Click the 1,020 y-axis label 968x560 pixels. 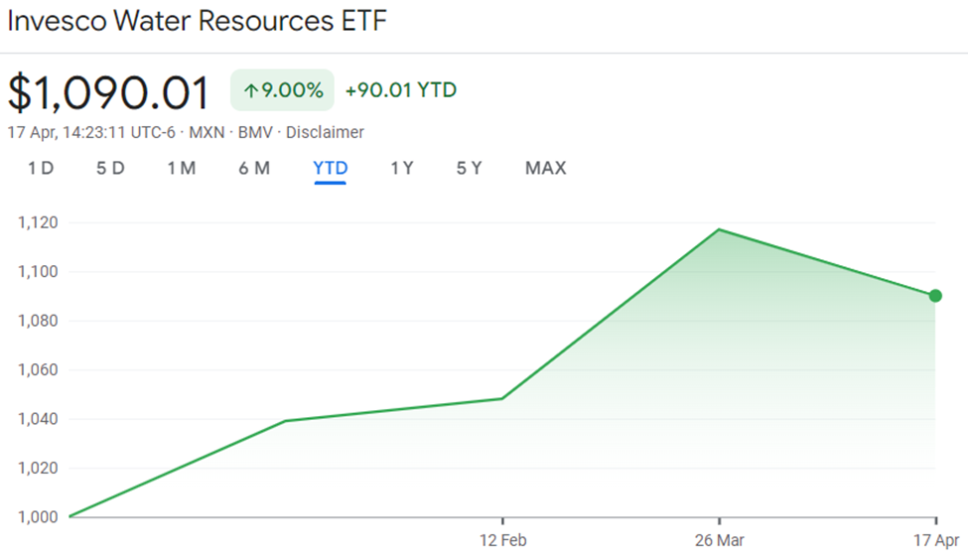[x=38, y=468]
